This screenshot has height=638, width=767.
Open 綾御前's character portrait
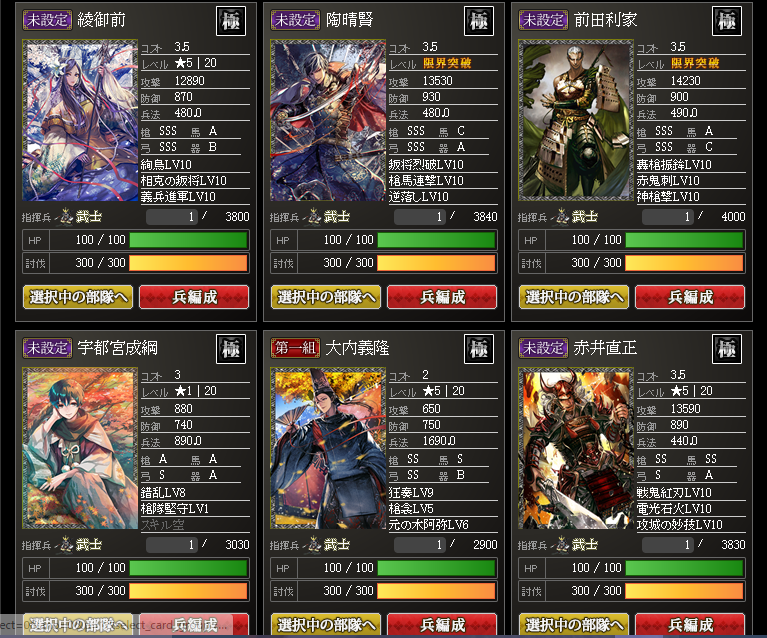pyautogui.click(x=80, y=121)
